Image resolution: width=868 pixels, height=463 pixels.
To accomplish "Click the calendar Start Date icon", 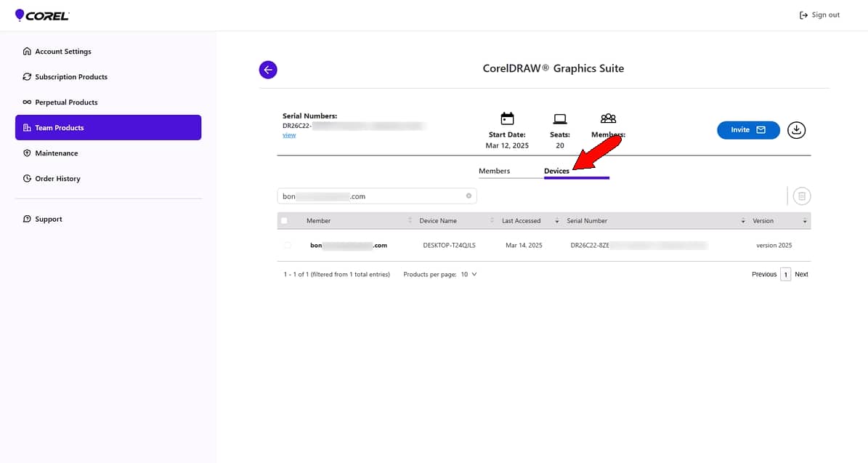I will (x=507, y=118).
